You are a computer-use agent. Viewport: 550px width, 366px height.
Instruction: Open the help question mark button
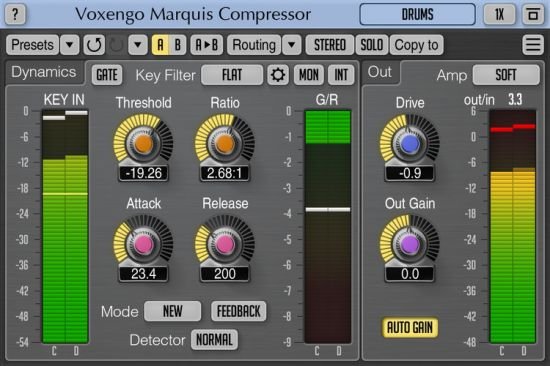15,14
